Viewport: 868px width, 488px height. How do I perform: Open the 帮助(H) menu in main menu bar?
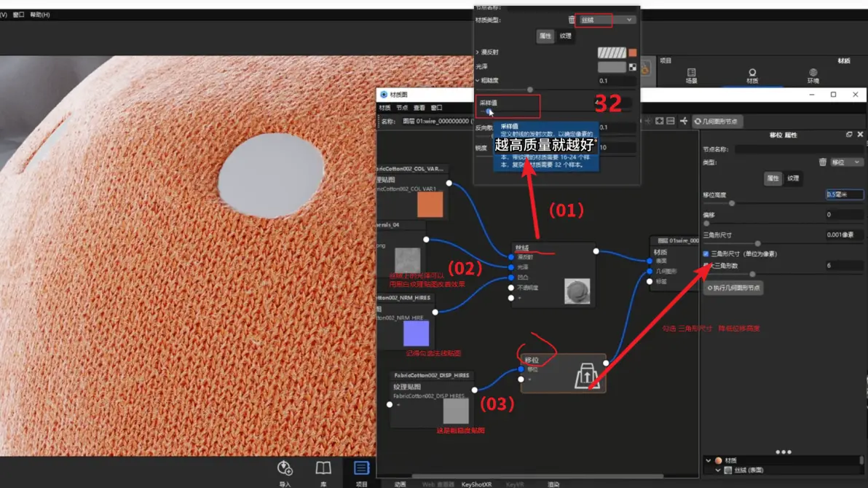[x=39, y=15]
